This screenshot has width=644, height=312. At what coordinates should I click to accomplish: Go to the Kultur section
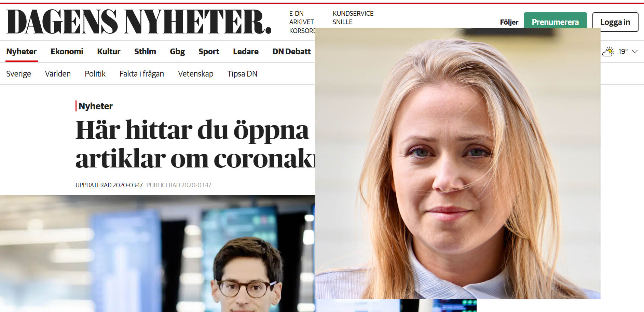[x=109, y=52]
